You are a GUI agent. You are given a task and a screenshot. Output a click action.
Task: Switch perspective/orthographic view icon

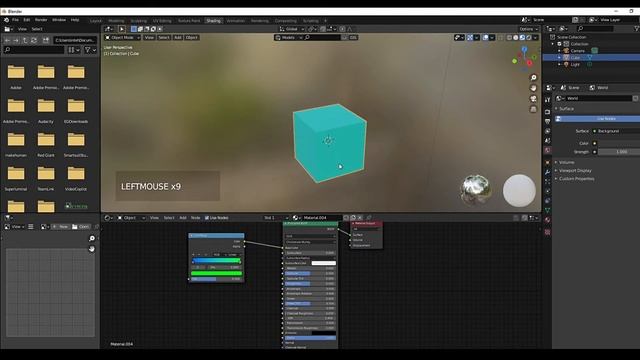point(533,109)
